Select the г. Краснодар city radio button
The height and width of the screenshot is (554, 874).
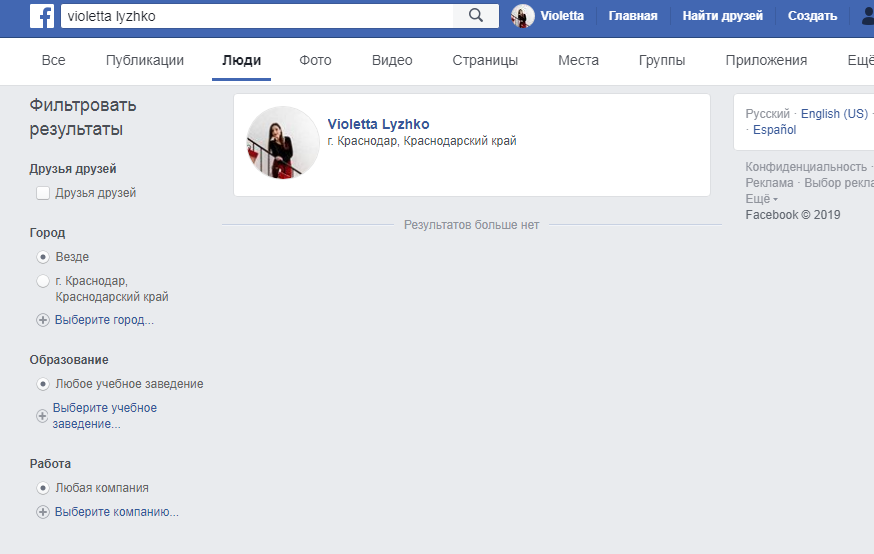(43, 281)
